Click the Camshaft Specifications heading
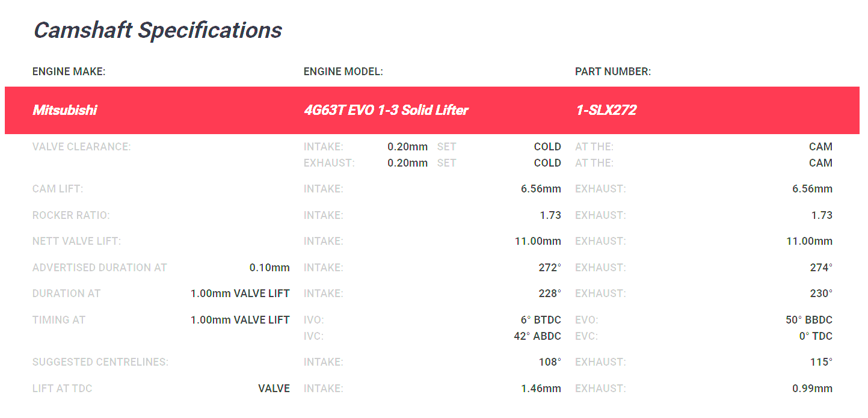This screenshot has height=418, width=868. (158, 30)
